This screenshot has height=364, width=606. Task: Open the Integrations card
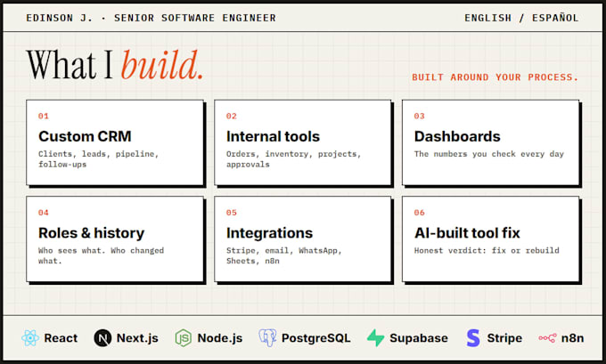303,239
